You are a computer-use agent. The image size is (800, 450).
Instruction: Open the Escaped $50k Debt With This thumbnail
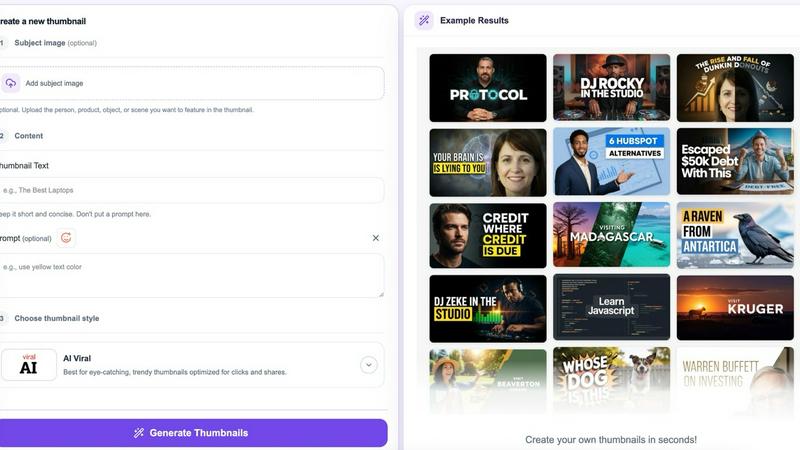tap(735, 161)
